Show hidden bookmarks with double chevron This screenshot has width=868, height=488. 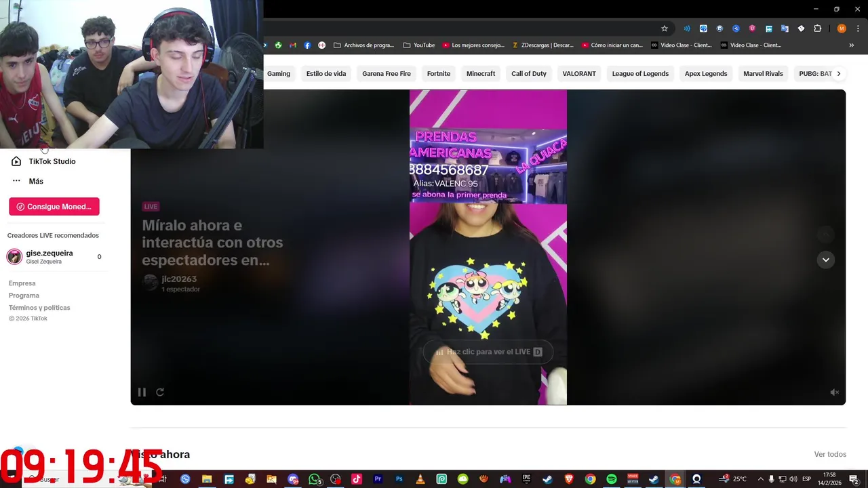(851, 45)
